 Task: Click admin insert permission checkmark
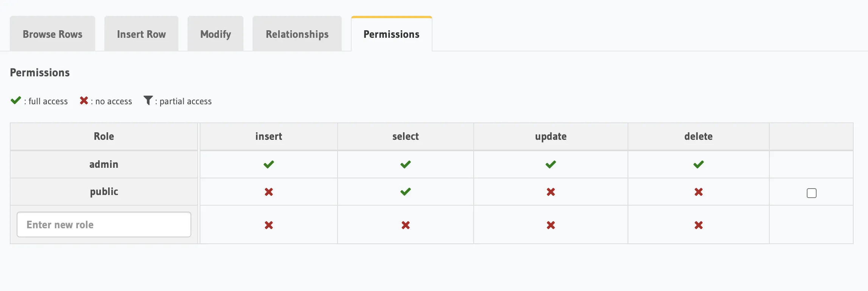pyautogui.click(x=268, y=164)
